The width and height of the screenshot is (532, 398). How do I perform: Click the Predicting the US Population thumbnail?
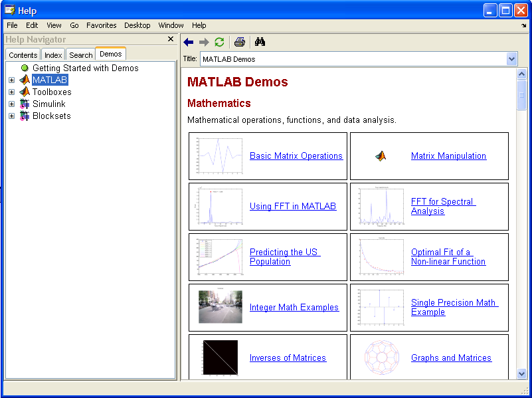tap(220, 257)
